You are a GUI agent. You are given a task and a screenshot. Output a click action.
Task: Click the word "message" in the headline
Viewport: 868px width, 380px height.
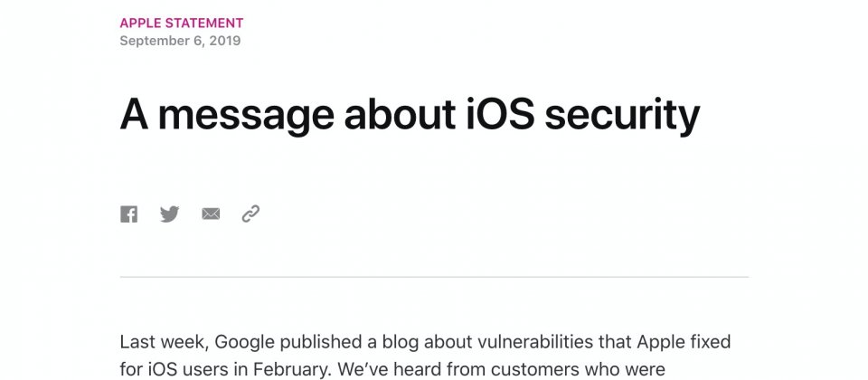246,115
